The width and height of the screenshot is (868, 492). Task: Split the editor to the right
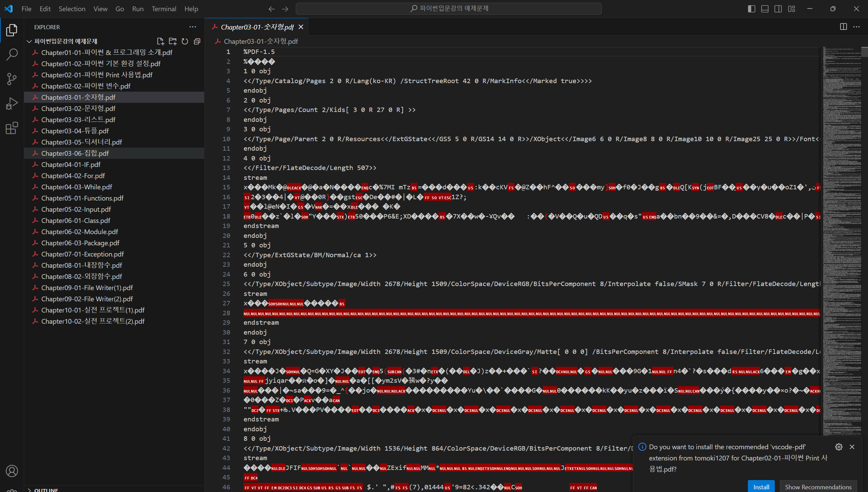(x=843, y=27)
